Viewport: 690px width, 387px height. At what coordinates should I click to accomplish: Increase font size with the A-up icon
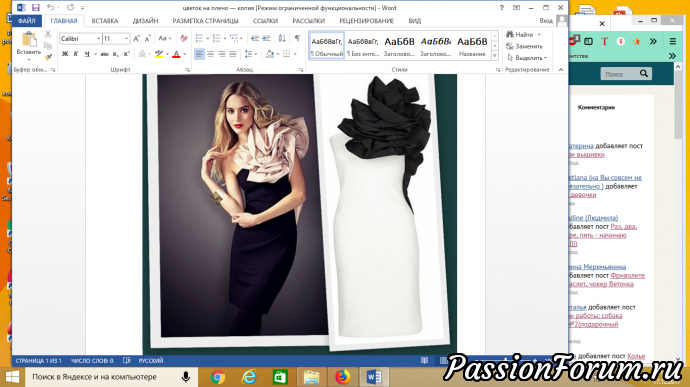click(x=136, y=39)
